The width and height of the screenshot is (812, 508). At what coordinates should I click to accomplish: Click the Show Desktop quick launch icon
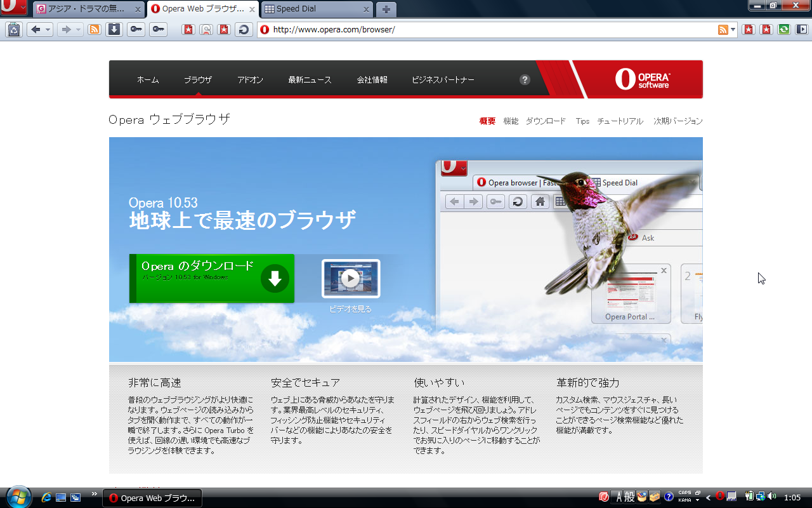tap(61, 497)
